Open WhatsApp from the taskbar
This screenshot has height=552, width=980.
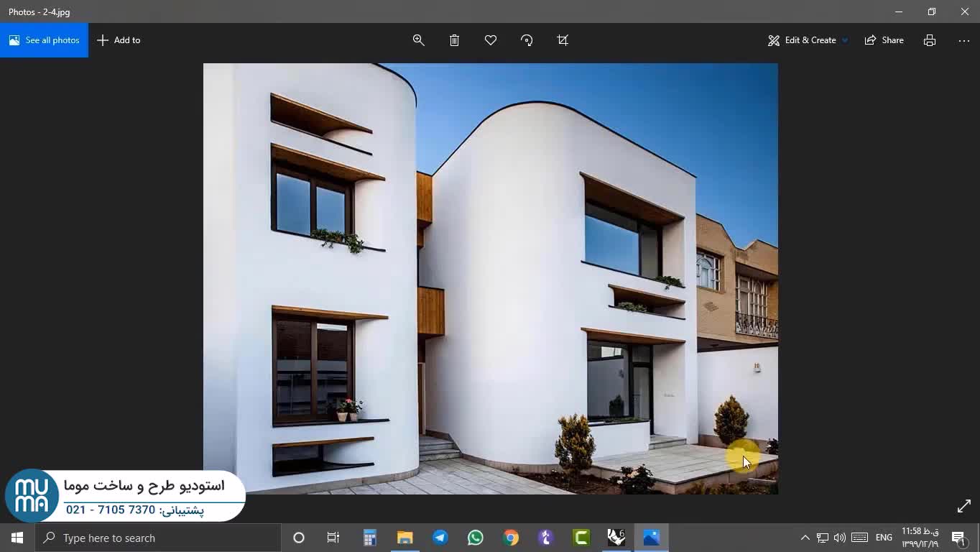475,538
